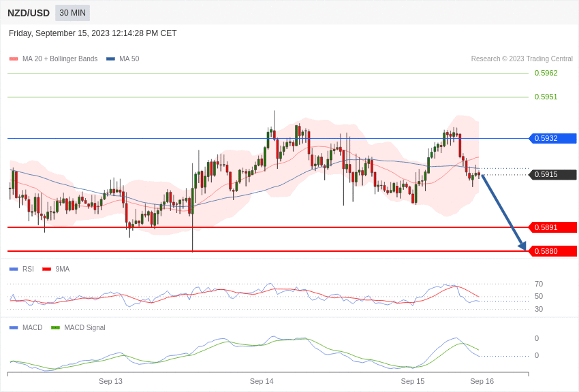Click the RSI legend swatch
This screenshot has height=392, width=579.
point(14,269)
